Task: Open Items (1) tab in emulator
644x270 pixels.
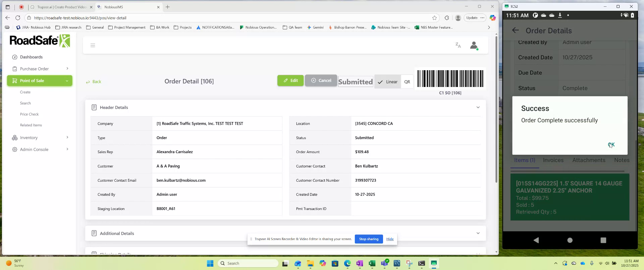Action: (x=525, y=160)
